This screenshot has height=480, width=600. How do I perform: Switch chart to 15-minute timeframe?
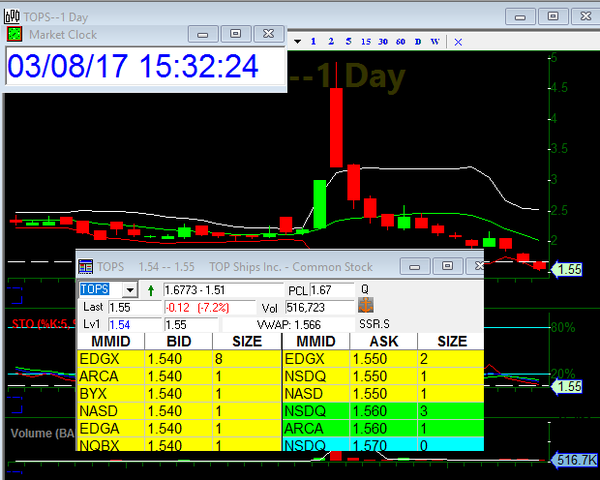click(365, 41)
